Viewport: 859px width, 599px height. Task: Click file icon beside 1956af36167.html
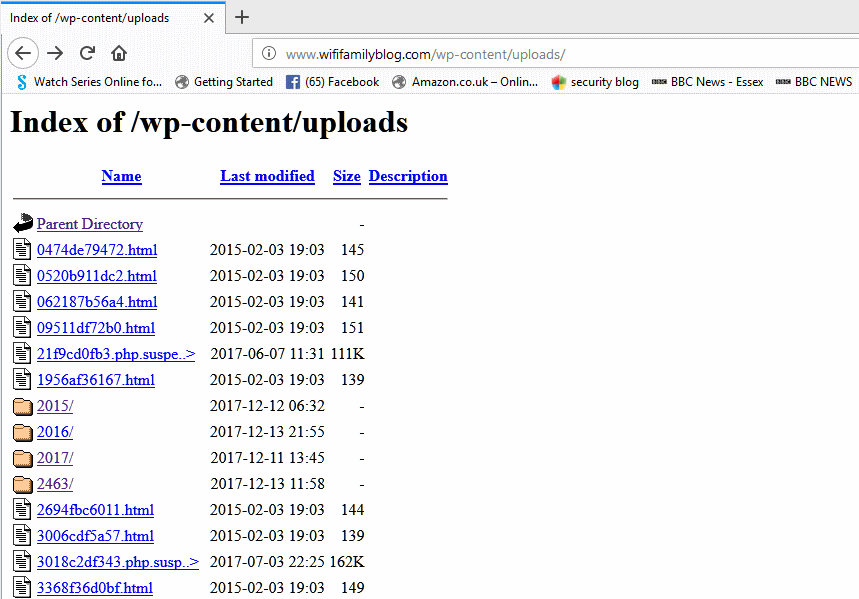tap(22, 379)
